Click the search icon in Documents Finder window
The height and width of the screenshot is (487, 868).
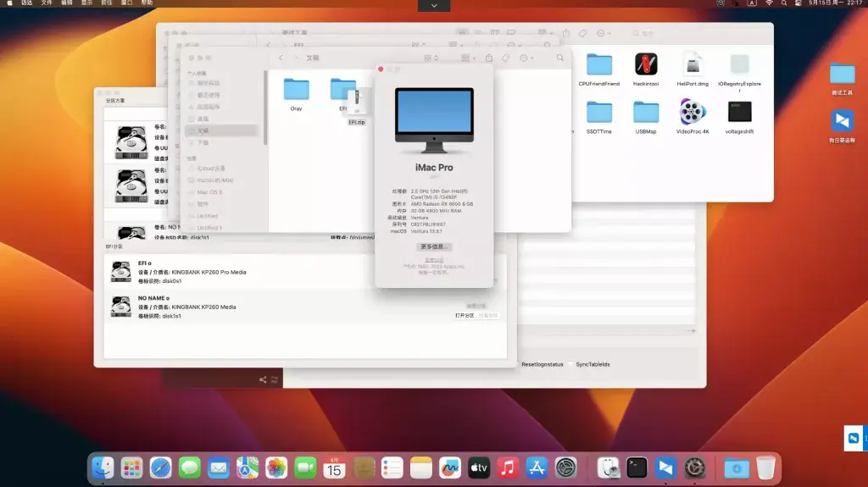560,58
